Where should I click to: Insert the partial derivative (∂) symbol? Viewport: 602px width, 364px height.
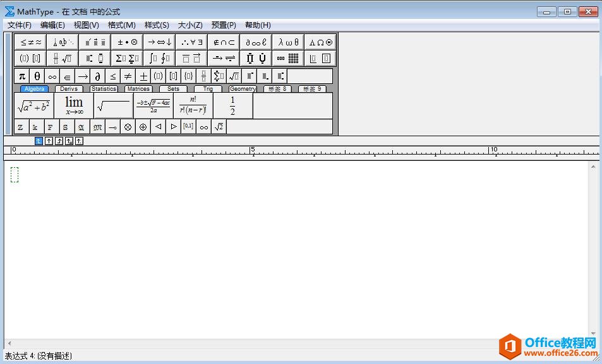tap(97, 76)
